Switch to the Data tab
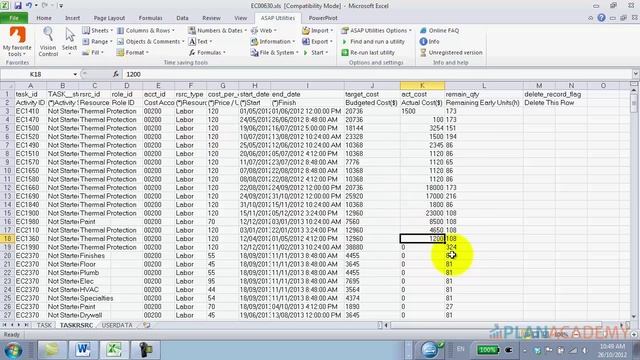The height and width of the screenshot is (360, 640). [x=182, y=18]
